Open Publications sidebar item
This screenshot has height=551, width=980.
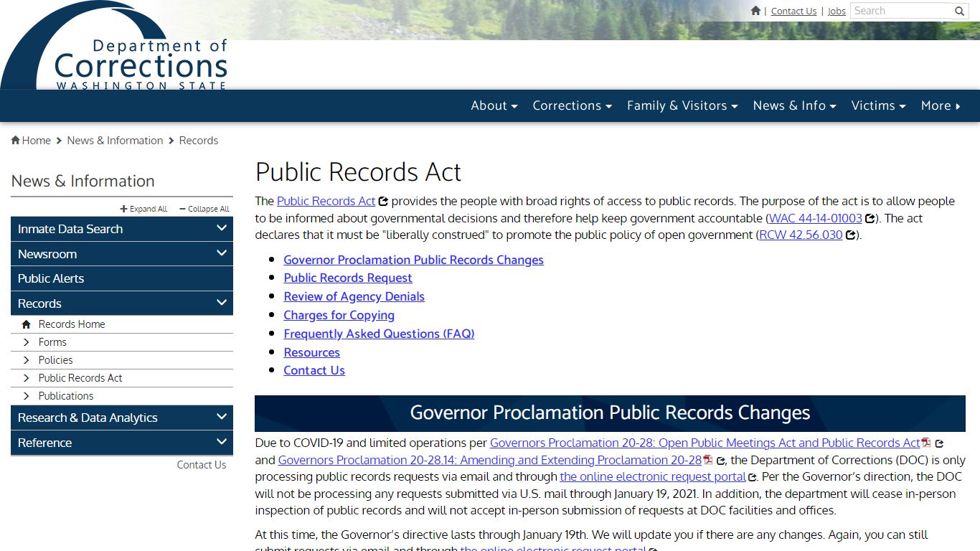pos(66,396)
